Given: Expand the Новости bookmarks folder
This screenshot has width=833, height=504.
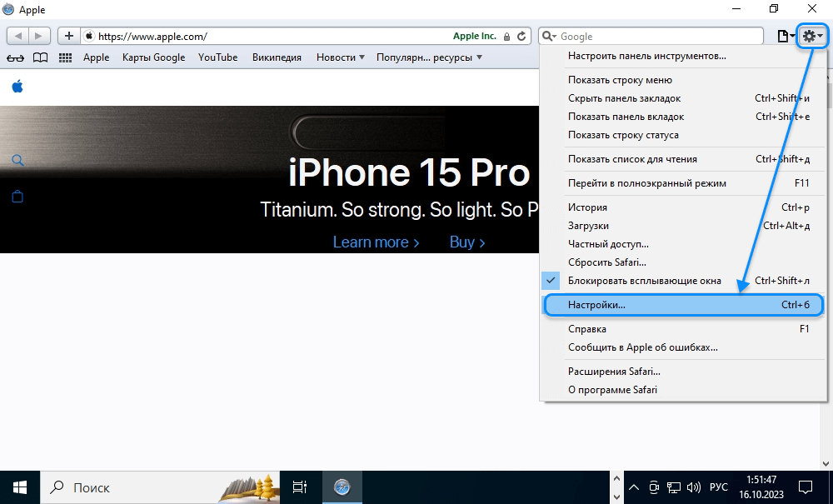Looking at the screenshot, I should (x=341, y=57).
